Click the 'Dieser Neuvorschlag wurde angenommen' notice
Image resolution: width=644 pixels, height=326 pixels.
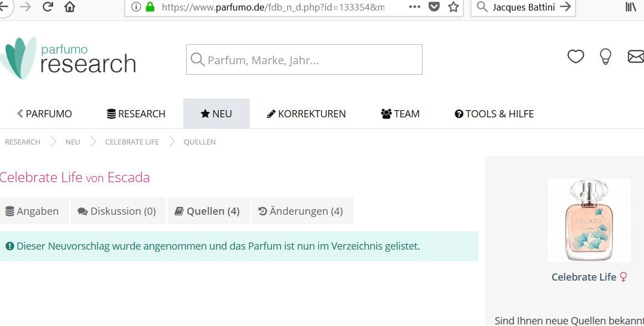click(239, 246)
